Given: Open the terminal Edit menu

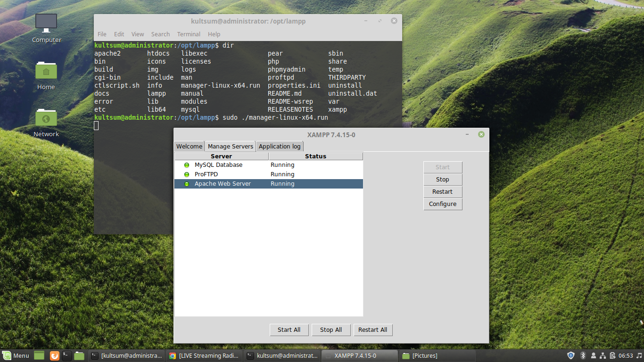Looking at the screenshot, I should pos(119,34).
